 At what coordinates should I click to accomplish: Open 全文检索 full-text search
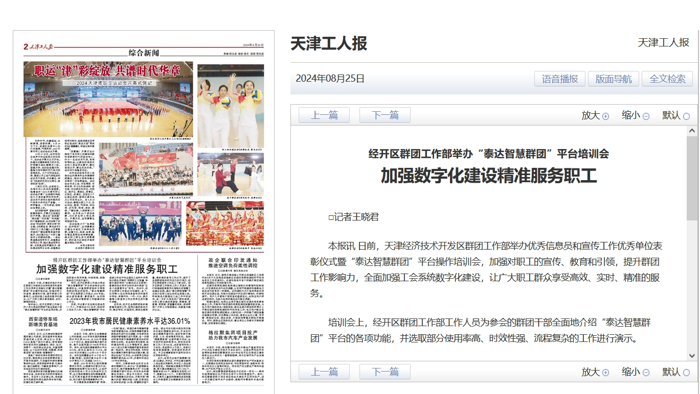click(x=667, y=79)
